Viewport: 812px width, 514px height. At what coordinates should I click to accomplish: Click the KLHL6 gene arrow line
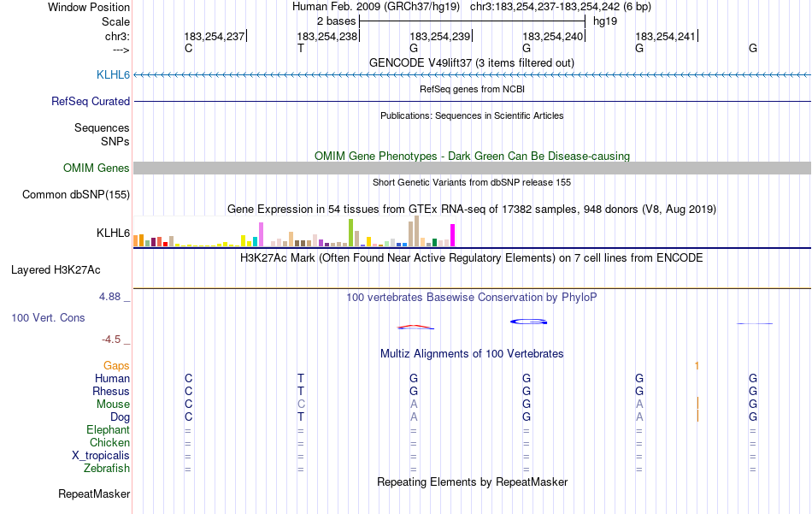point(473,75)
